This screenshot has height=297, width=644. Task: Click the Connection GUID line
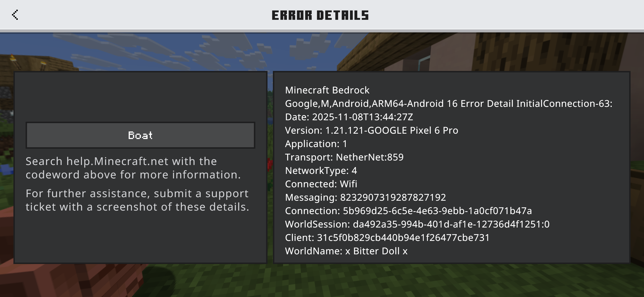click(x=408, y=211)
